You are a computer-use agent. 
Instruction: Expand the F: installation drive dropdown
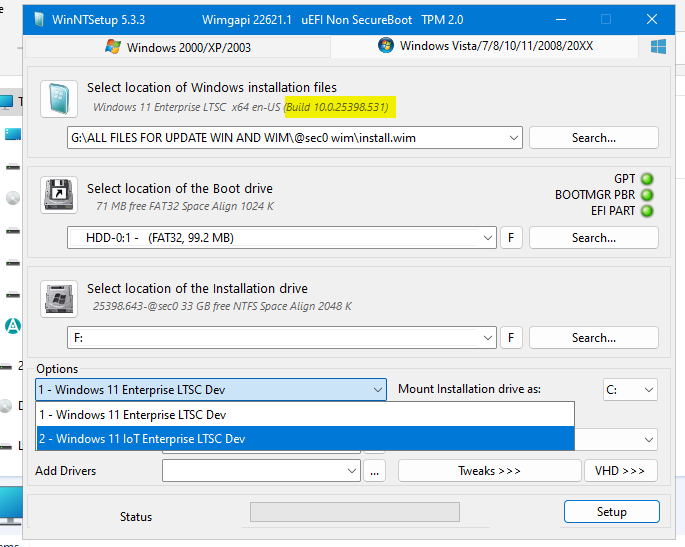pos(488,338)
